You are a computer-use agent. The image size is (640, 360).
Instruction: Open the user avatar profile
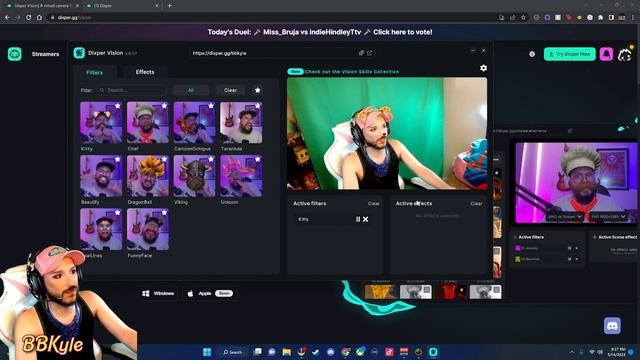tap(625, 54)
